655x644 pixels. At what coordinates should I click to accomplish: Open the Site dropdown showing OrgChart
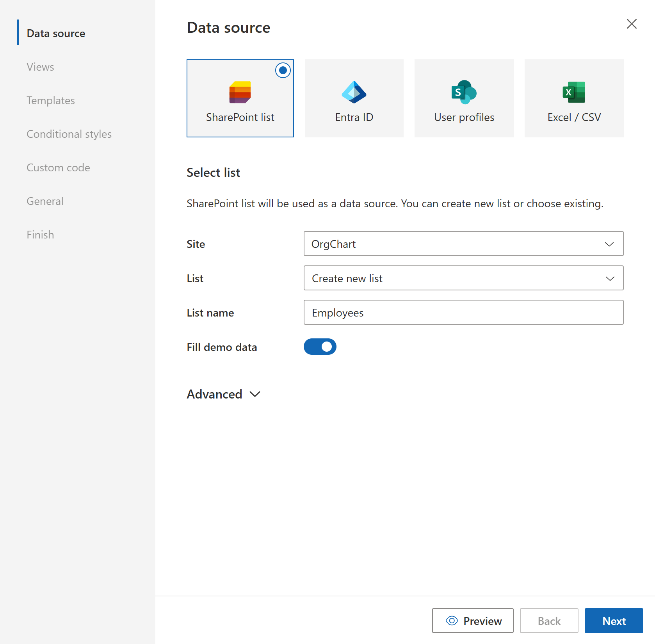(463, 244)
